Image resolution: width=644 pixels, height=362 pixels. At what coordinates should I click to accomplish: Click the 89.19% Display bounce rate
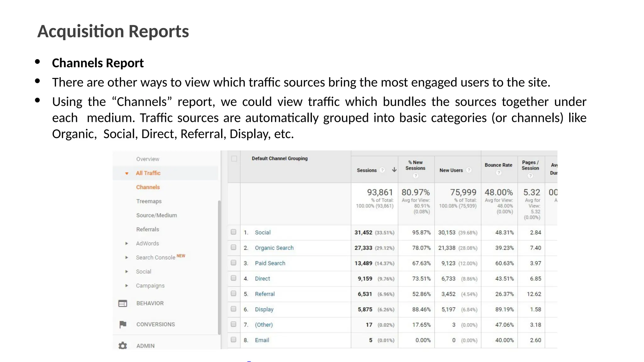504,310
